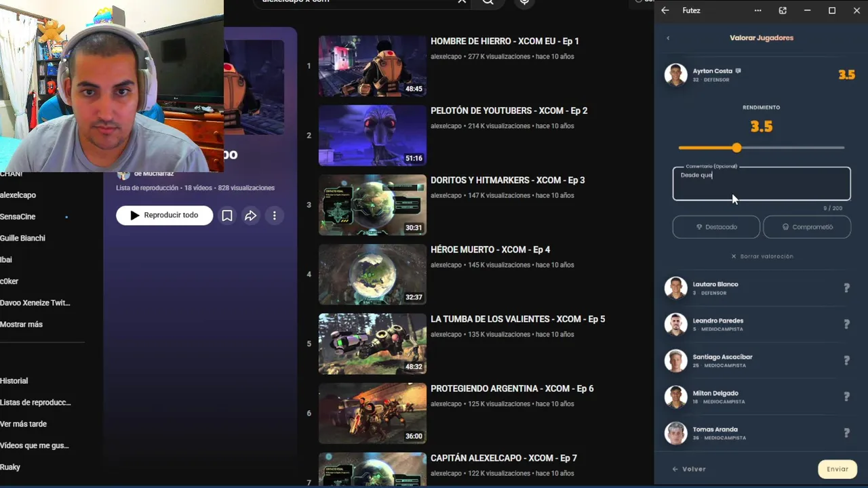Open the c0ker channel in the sidebar
The width and height of the screenshot is (868, 488).
tap(9, 281)
